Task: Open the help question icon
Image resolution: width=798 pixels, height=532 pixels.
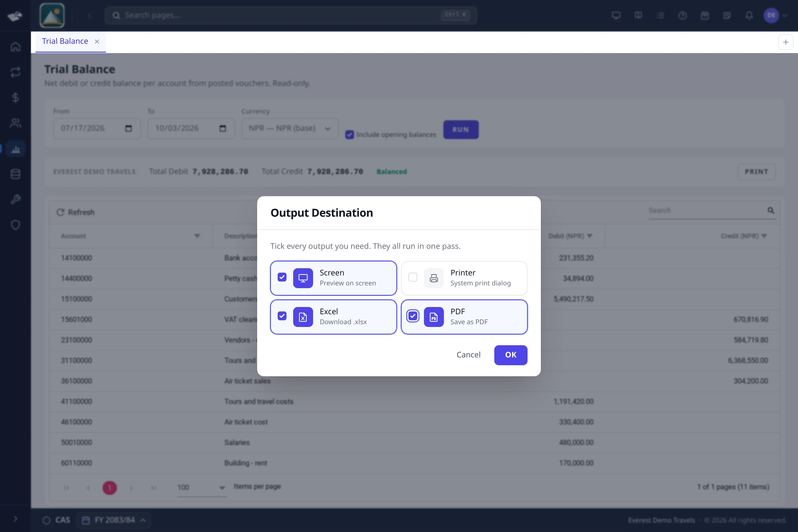Action: 683,16
